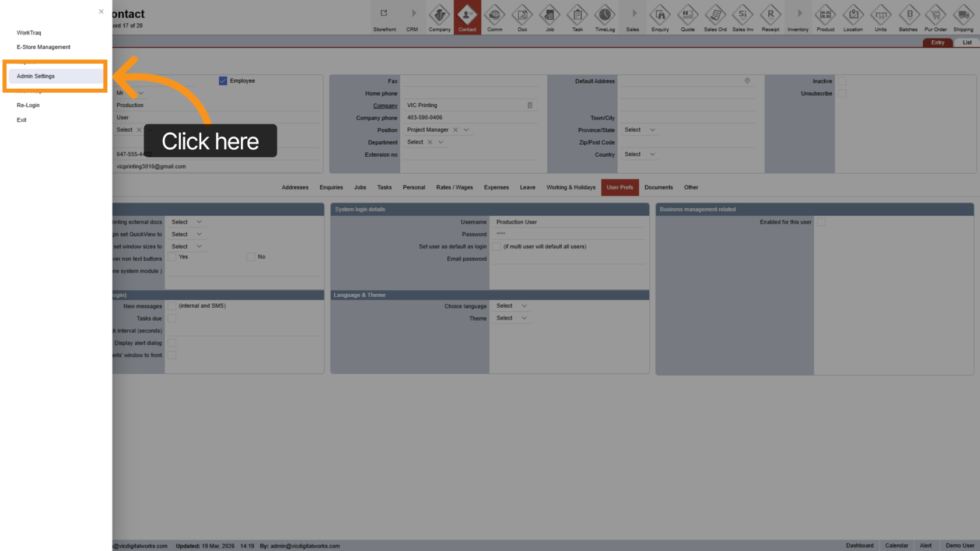Open the Country select dropdown

[x=652, y=155]
